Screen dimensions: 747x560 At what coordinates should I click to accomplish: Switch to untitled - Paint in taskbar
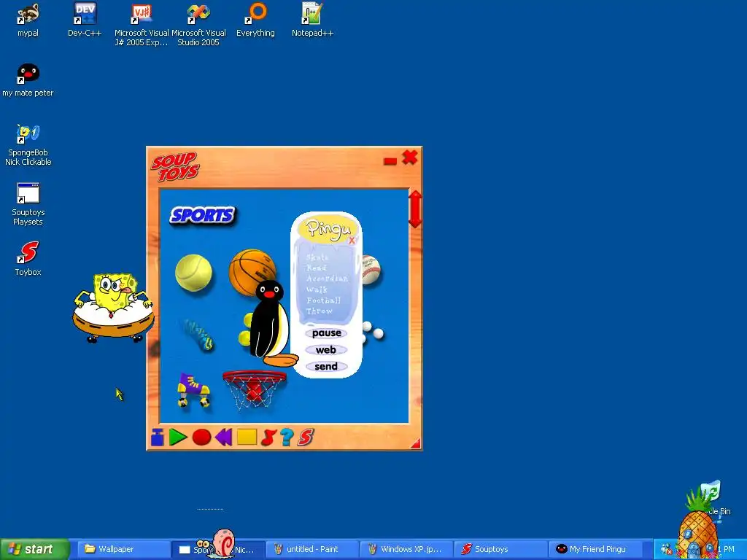(x=312, y=549)
